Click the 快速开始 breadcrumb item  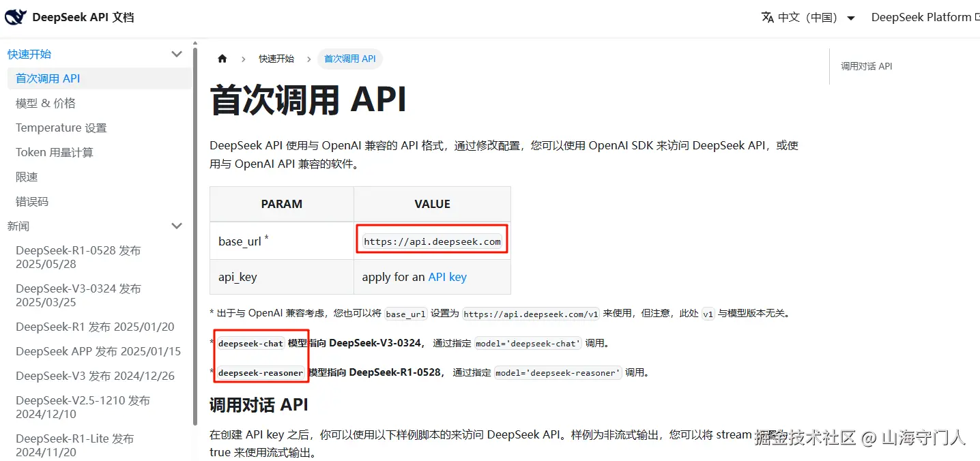click(x=276, y=59)
